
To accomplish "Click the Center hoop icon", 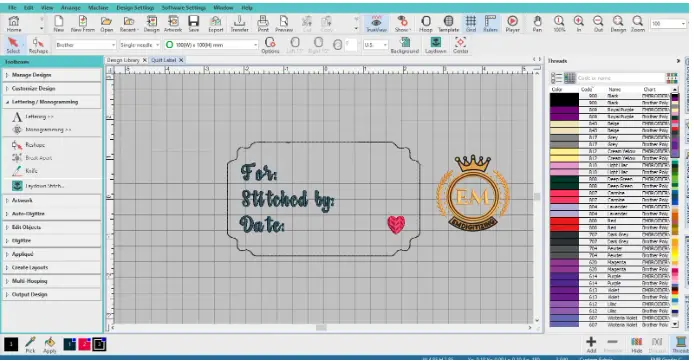I will click(460, 45).
